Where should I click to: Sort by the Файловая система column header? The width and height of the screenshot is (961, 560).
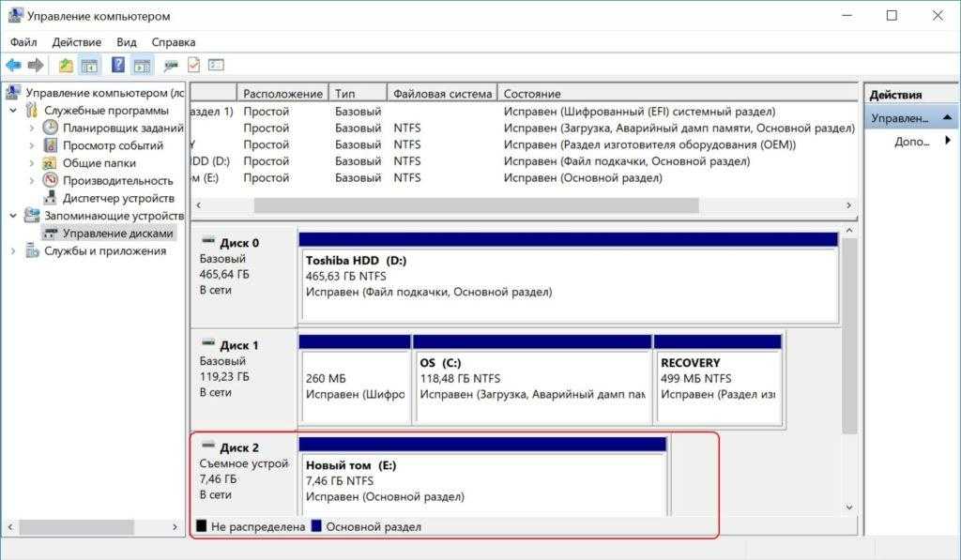(442, 94)
